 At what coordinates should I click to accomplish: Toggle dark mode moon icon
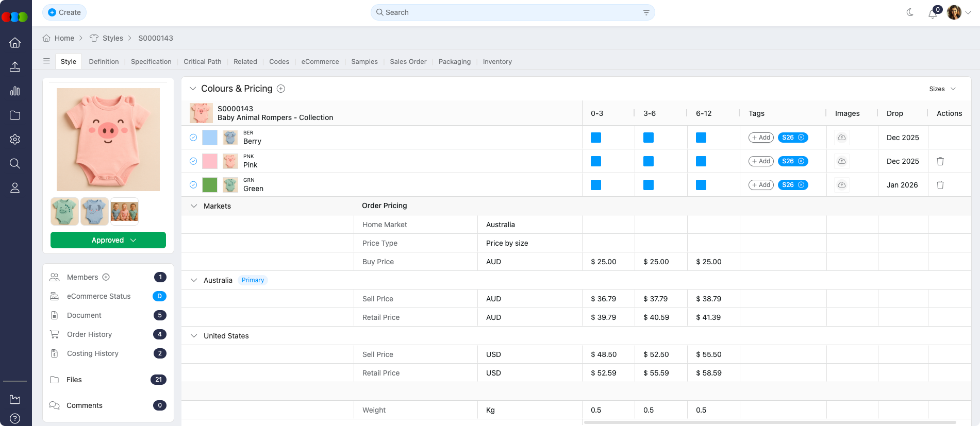click(910, 12)
